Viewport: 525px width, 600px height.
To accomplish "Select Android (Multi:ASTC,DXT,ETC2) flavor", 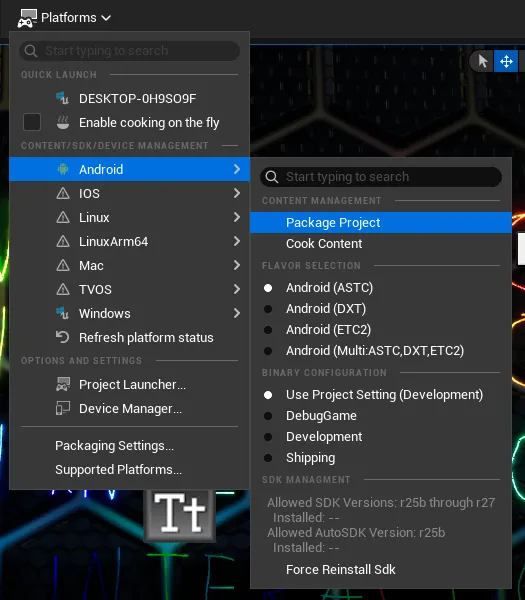I will coord(381,351).
